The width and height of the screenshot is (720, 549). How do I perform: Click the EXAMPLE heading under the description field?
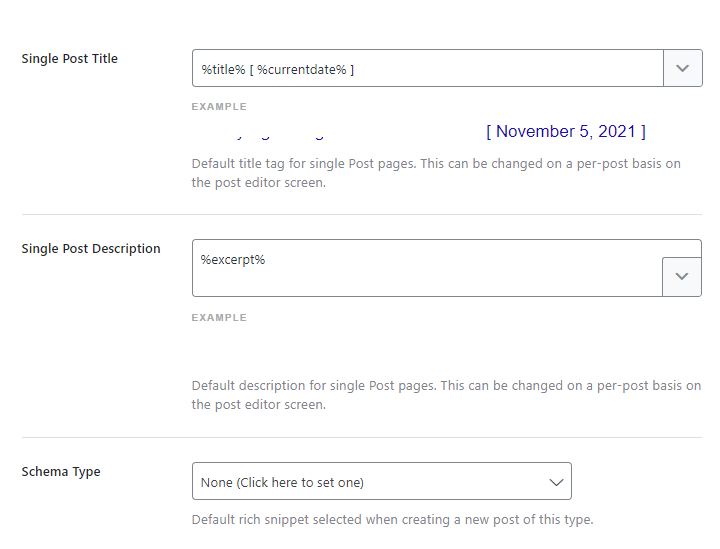219,318
